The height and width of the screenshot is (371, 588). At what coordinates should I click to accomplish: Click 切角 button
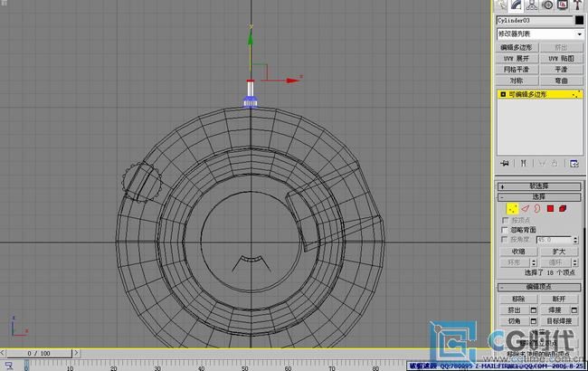click(x=514, y=321)
